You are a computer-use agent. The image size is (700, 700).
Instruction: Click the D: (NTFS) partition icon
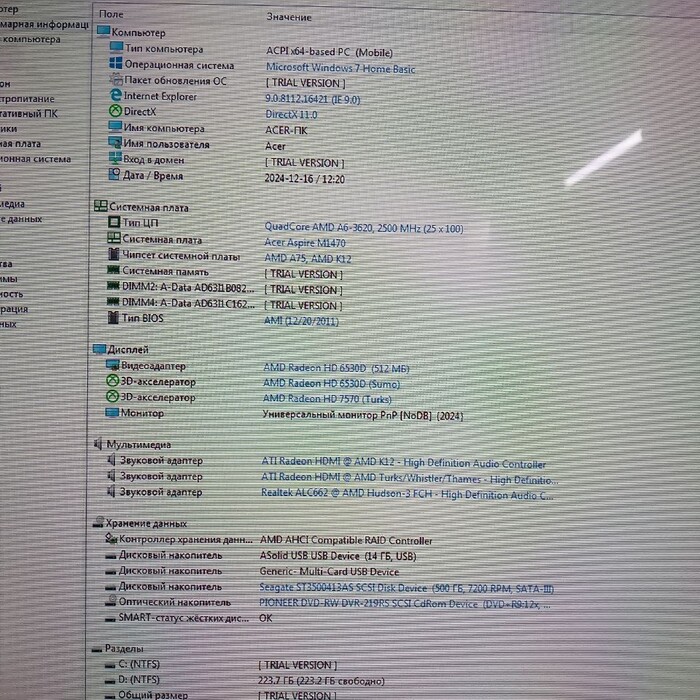(x=110, y=681)
